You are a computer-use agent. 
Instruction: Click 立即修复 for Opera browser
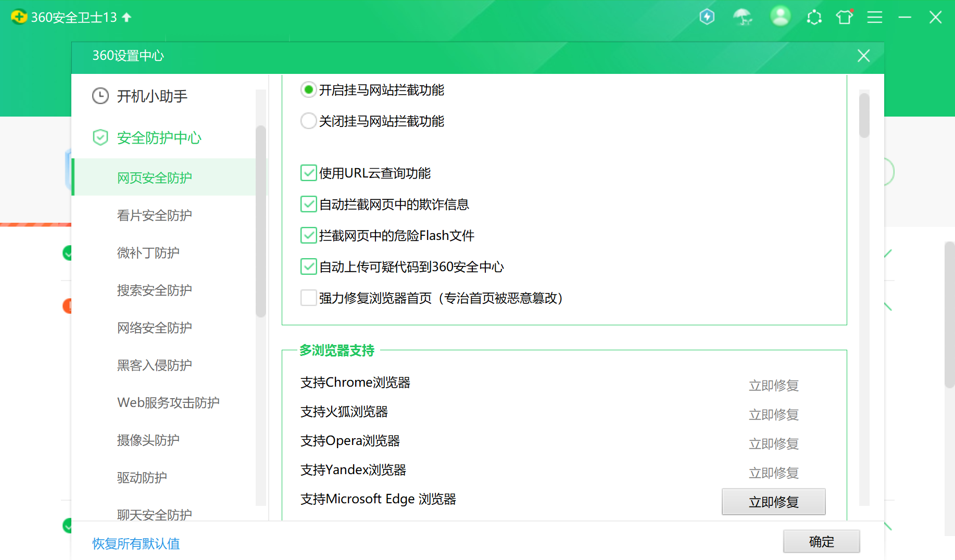coord(773,444)
